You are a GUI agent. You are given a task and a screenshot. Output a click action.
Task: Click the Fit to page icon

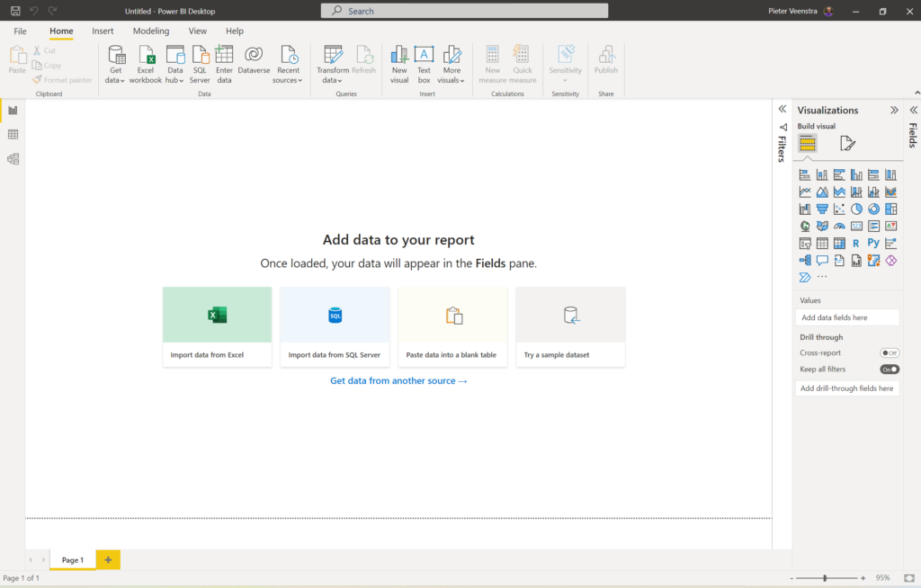[909, 578]
